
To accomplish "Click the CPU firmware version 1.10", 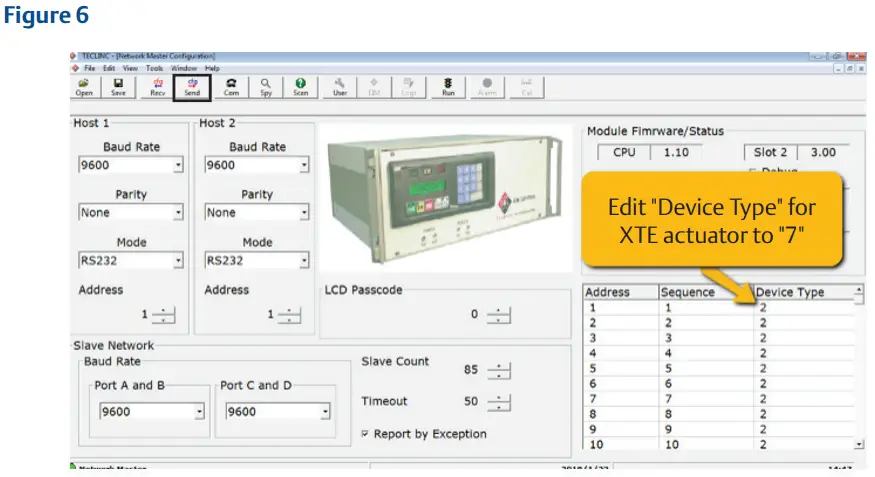I will pos(676,152).
